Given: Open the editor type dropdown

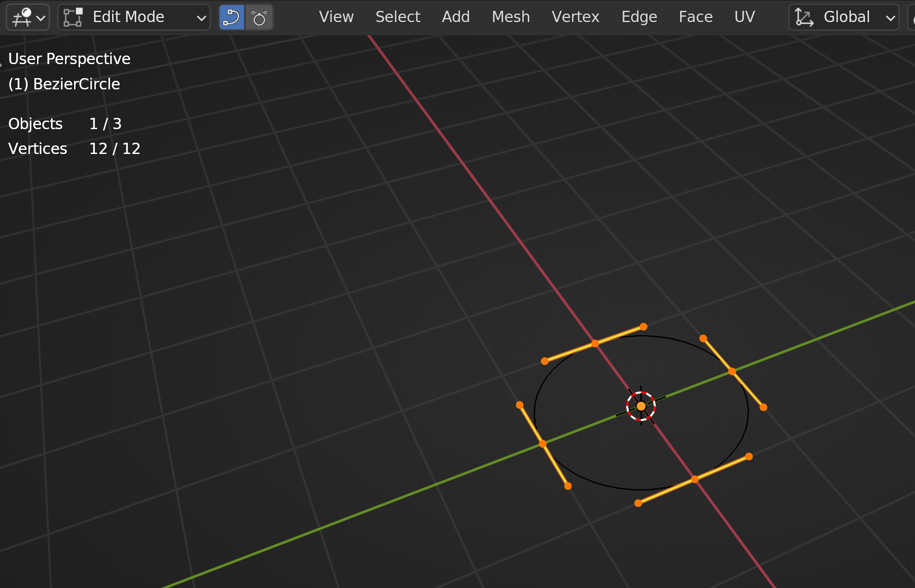Looking at the screenshot, I should pos(28,18).
